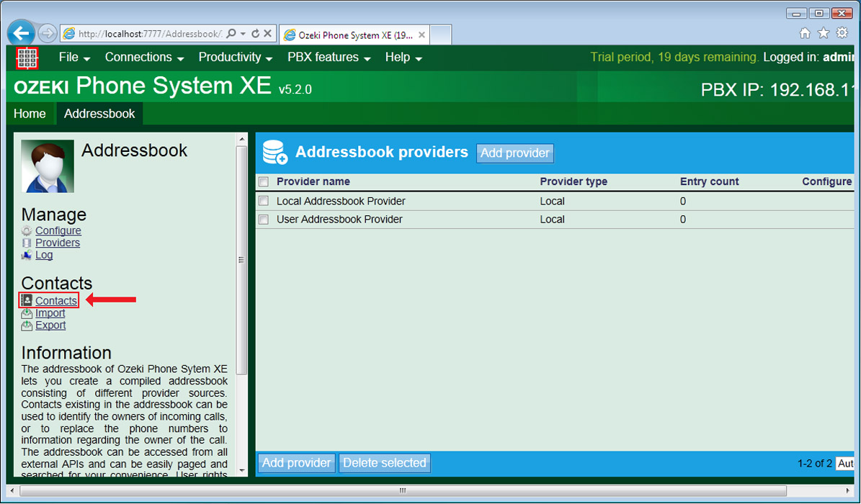
Task: Click the Addressbook user avatar picture
Action: pos(48,166)
